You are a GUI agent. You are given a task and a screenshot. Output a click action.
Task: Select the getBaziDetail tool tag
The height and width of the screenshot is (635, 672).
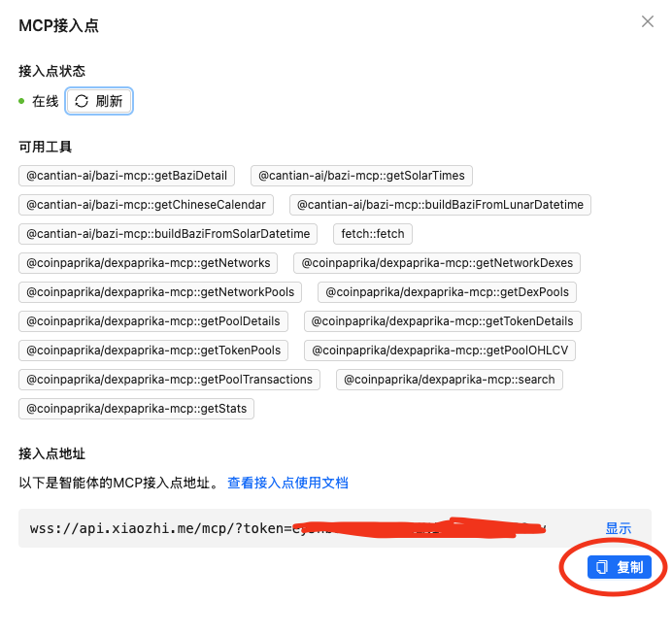tap(127, 176)
